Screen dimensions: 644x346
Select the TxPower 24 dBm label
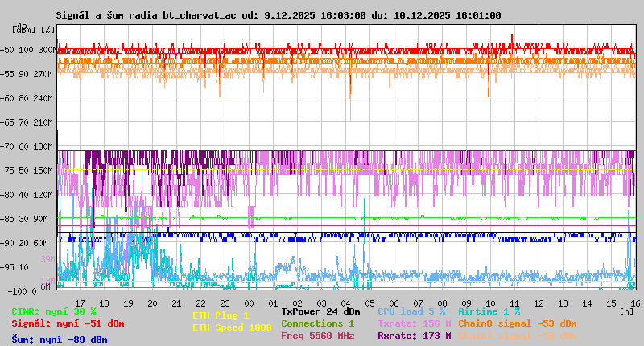tap(320, 311)
